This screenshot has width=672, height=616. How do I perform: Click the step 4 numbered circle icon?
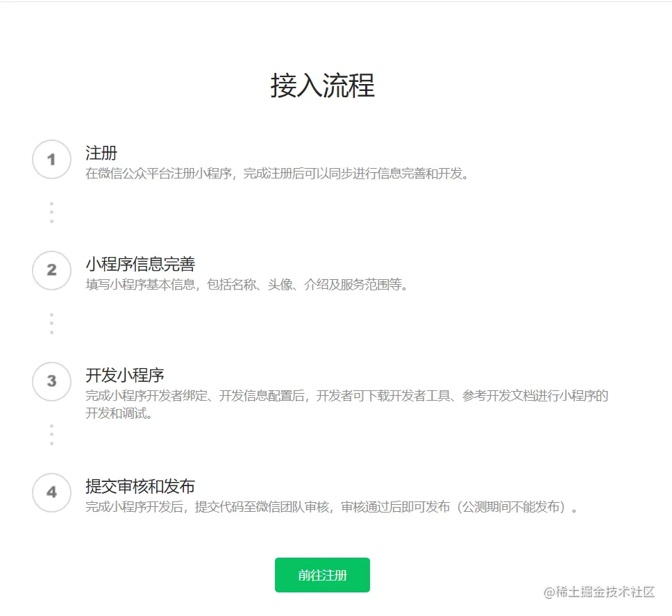51,493
